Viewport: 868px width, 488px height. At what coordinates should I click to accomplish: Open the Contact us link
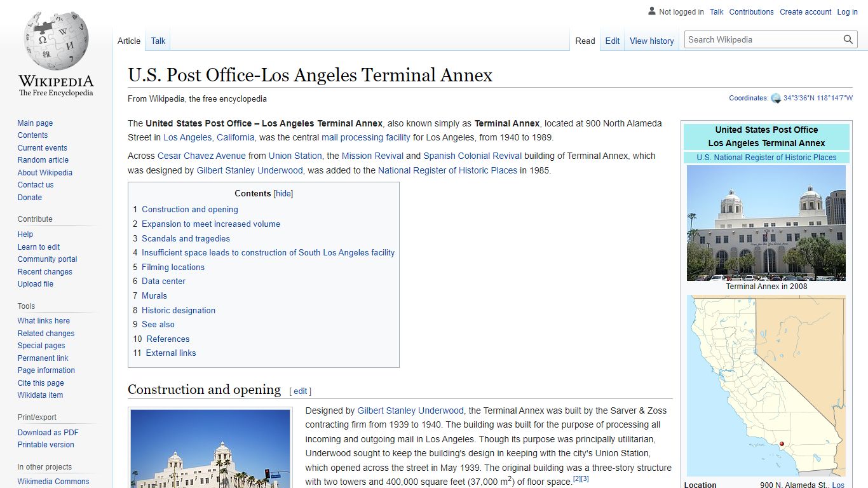36,185
